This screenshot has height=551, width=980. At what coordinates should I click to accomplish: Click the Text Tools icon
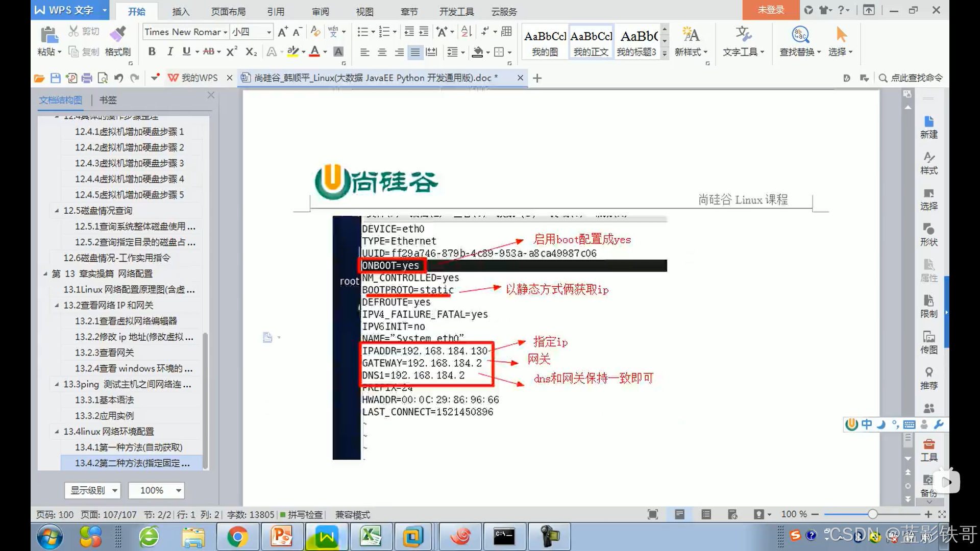click(743, 35)
